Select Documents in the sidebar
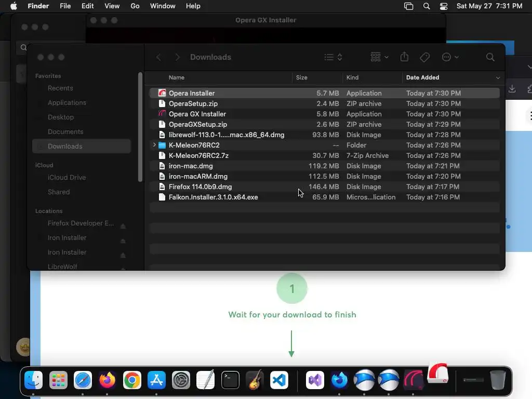532x399 pixels. (65, 131)
